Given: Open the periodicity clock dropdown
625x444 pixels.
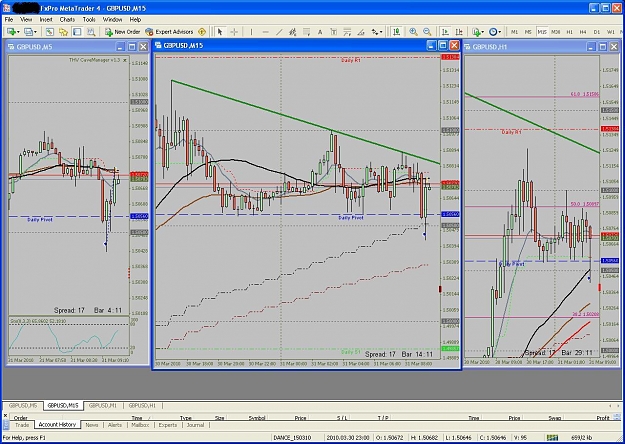Looking at the screenshot, I should pyautogui.click(x=495, y=32).
